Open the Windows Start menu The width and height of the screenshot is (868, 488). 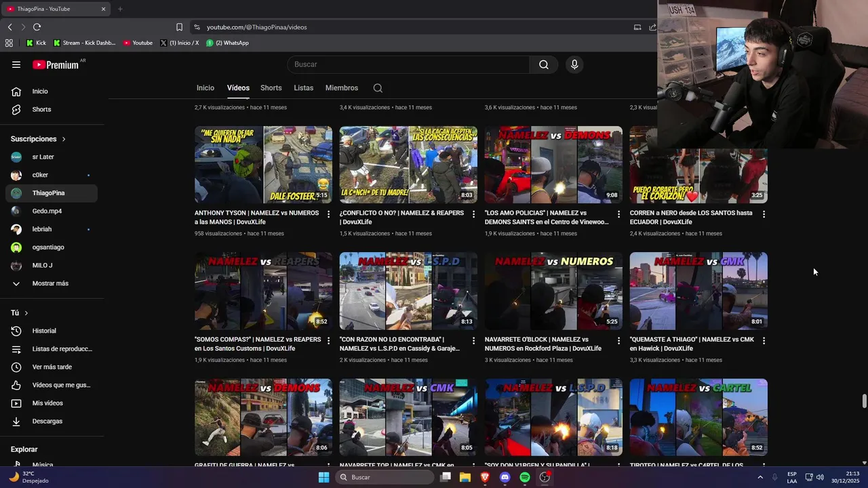[x=324, y=477]
